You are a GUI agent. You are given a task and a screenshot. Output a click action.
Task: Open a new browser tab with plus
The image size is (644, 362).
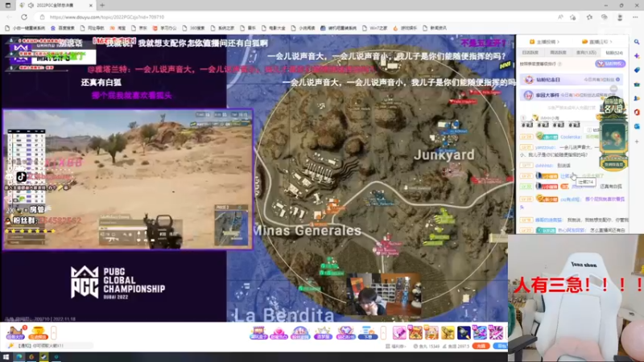click(x=102, y=6)
